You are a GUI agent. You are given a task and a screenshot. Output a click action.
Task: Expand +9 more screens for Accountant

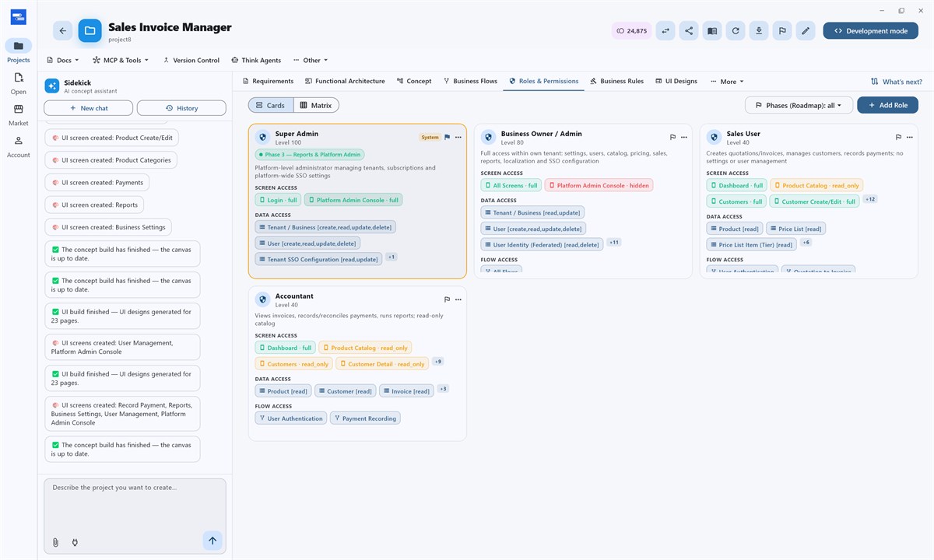coord(438,362)
